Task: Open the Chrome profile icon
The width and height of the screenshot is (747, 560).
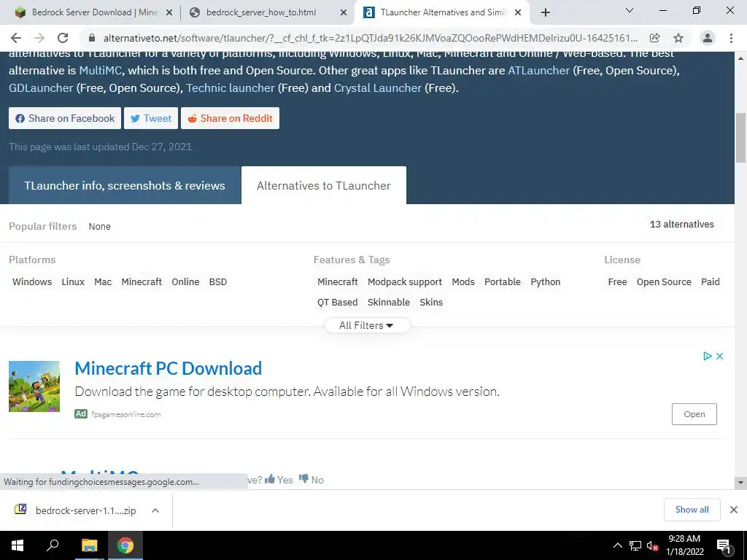Action: click(x=708, y=38)
